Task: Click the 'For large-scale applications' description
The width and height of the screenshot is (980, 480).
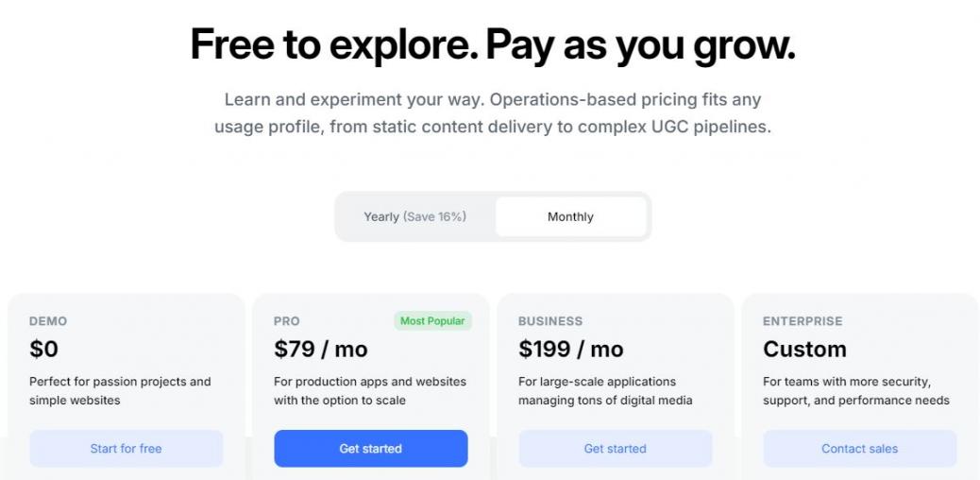Action: pyautogui.click(x=605, y=391)
